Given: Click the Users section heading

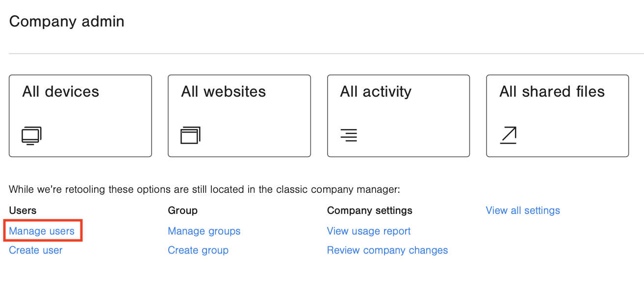Looking at the screenshot, I should (23, 210).
